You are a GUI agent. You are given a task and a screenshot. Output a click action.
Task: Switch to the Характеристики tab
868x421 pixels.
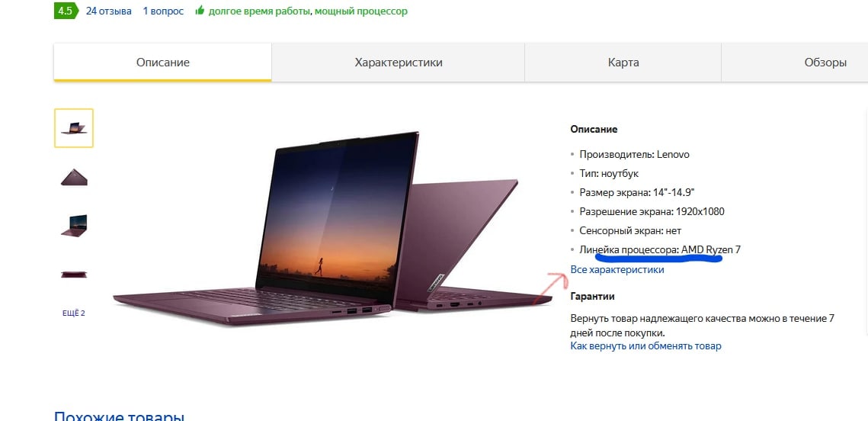[399, 62]
